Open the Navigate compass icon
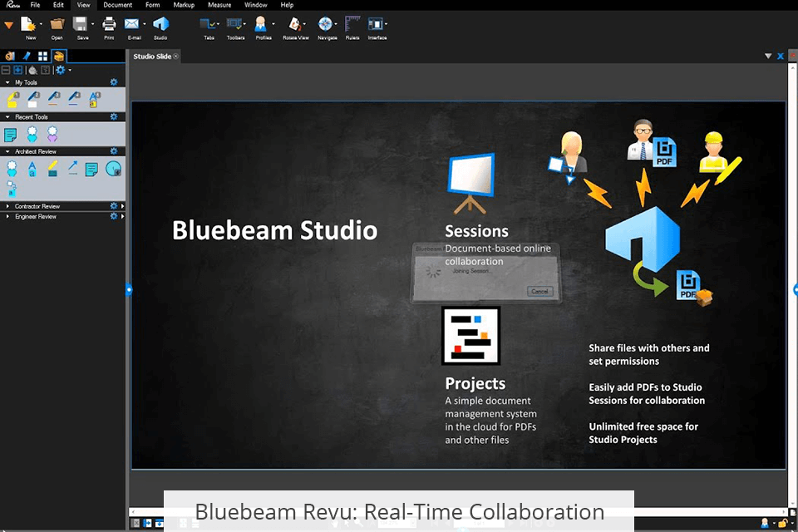The width and height of the screenshot is (798, 532). [325, 24]
